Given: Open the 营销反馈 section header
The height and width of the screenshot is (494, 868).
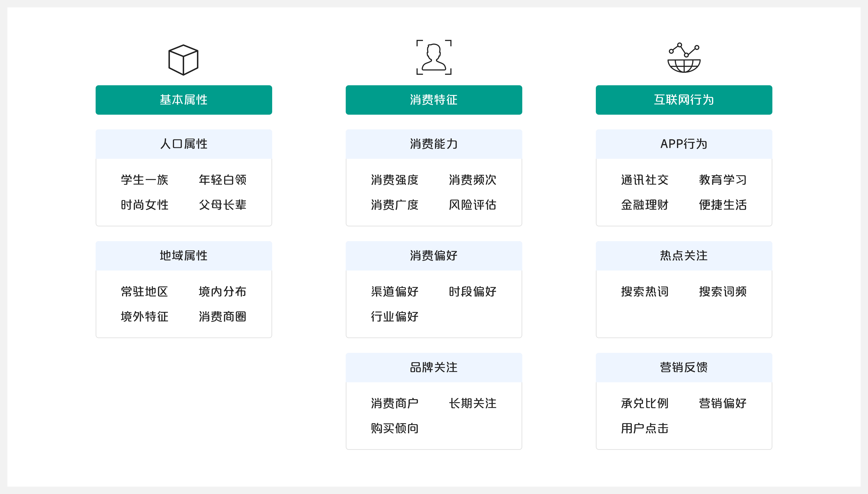Looking at the screenshot, I should pos(684,368).
